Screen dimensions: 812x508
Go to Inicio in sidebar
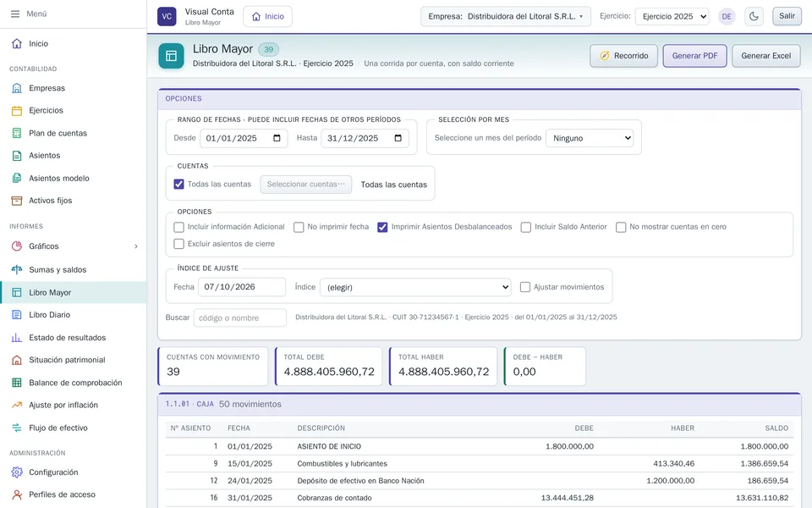74,43
